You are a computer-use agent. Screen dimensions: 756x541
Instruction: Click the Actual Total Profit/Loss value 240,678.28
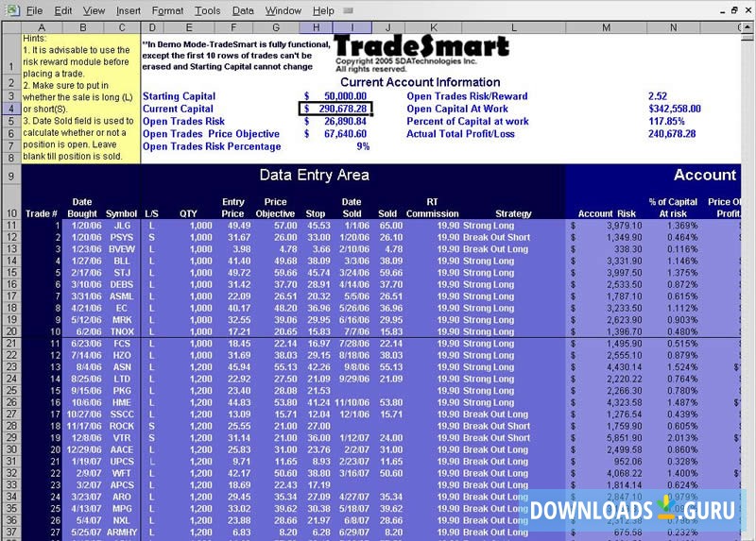click(x=672, y=133)
